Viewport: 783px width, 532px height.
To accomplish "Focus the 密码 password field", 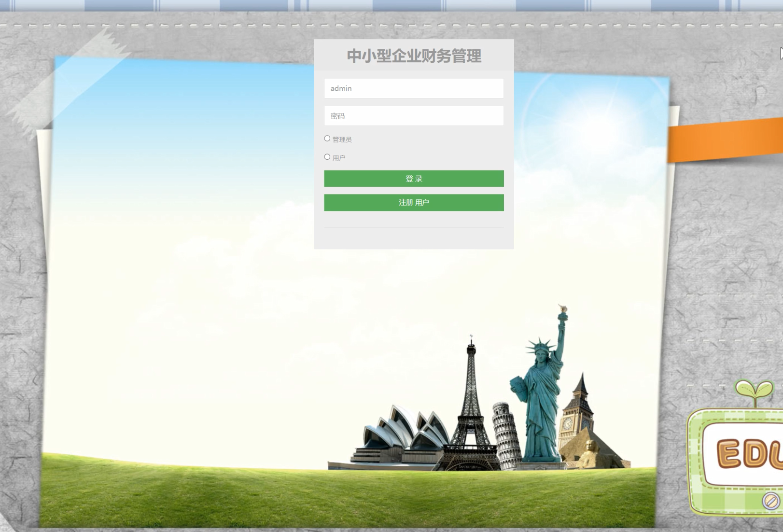I will click(414, 116).
